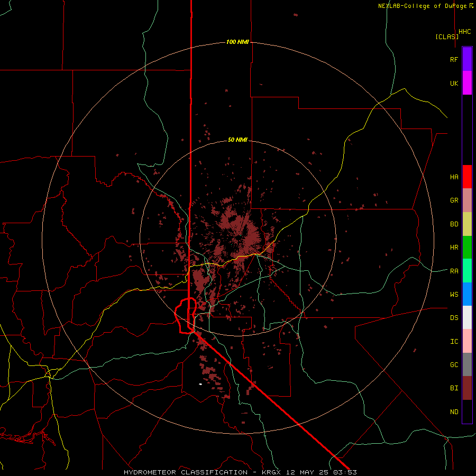Viewport: 476px width, 476px height.
Task: Click the 'GC' legend label text
Action: tap(454, 364)
